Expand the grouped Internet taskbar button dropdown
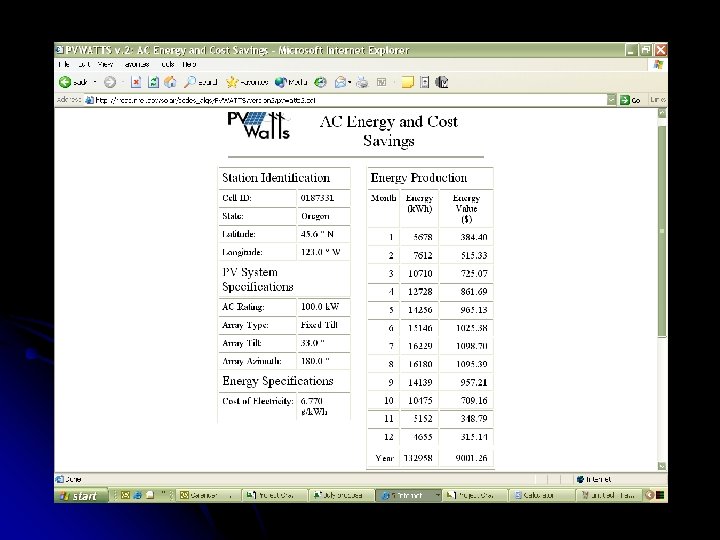The width and height of the screenshot is (720, 540). (x=438, y=495)
